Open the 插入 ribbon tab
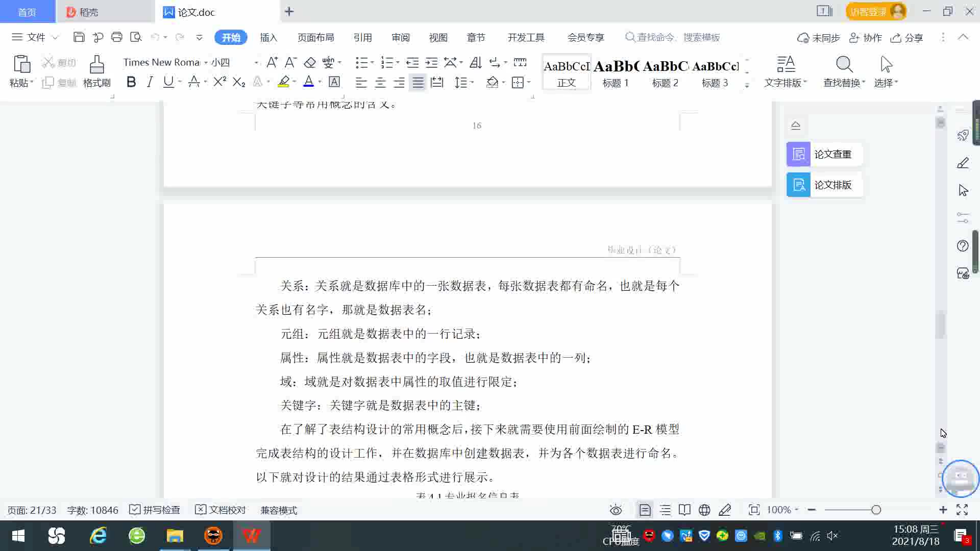This screenshot has width=980, height=551. click(x=268, y=37)
